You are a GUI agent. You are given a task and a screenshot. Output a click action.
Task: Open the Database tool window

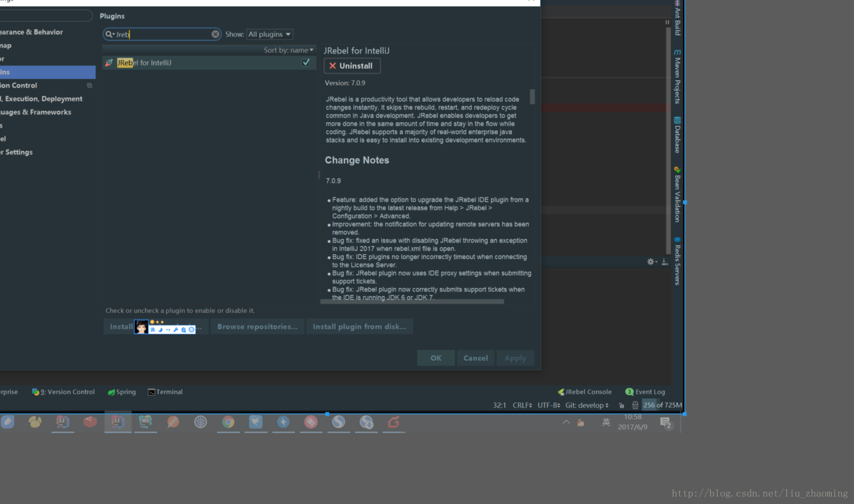[677, 135]
